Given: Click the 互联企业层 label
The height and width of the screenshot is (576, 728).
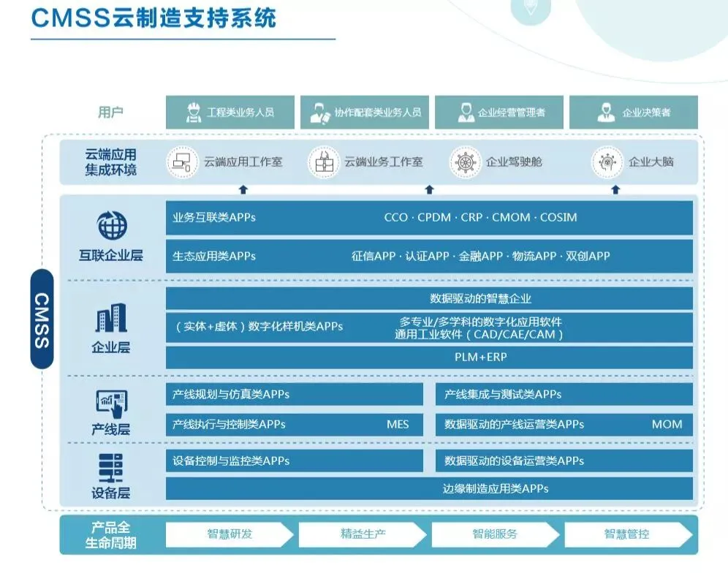Looking at the screenshot, I should 111,255.
